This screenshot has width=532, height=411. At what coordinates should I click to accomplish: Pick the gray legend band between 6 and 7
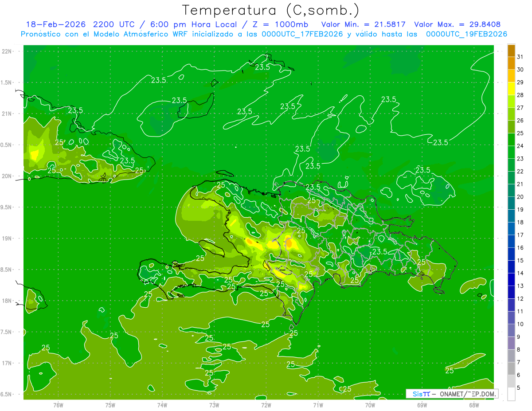coord(511,368)
